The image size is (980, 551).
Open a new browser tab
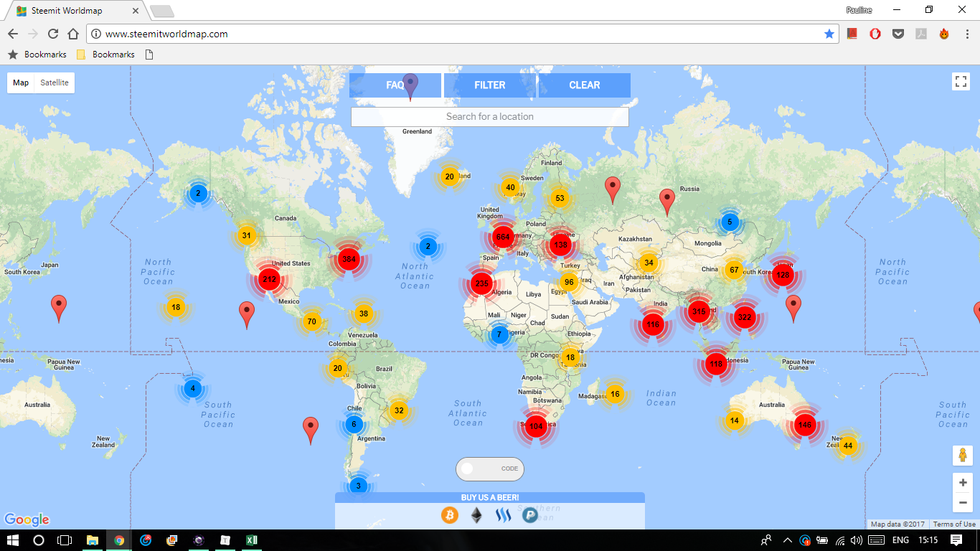pyautogui.click(x=162, y=11)
